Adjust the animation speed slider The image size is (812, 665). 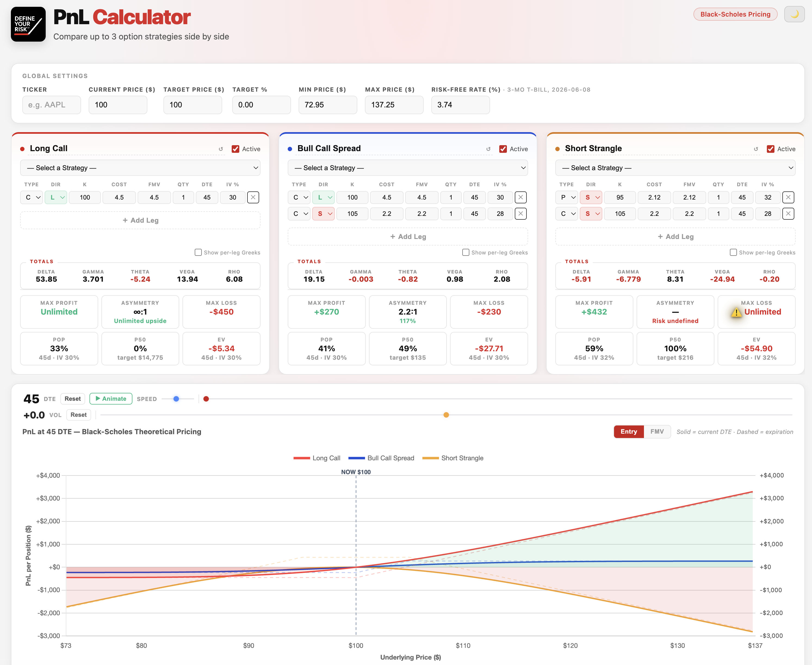[178, 399]
